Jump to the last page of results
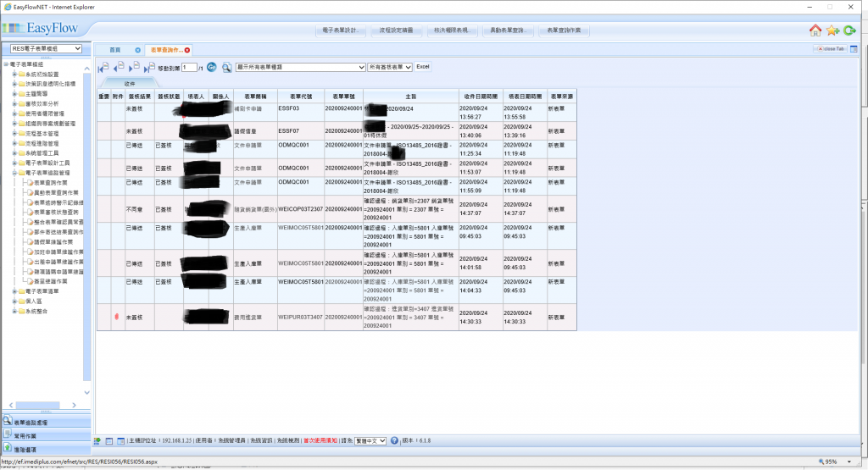The width and height of the screenshot is (868, 470). pyautogui.click(x=149, y=68)
